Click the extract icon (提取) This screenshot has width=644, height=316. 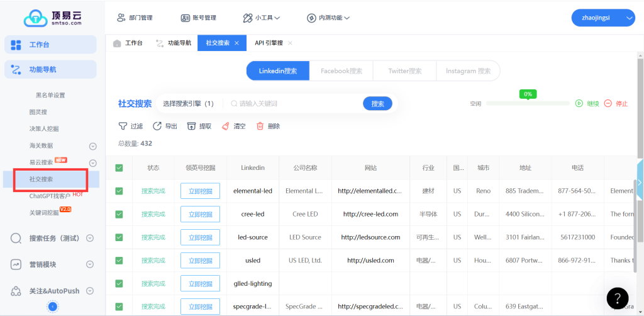(x=192, y=126)
